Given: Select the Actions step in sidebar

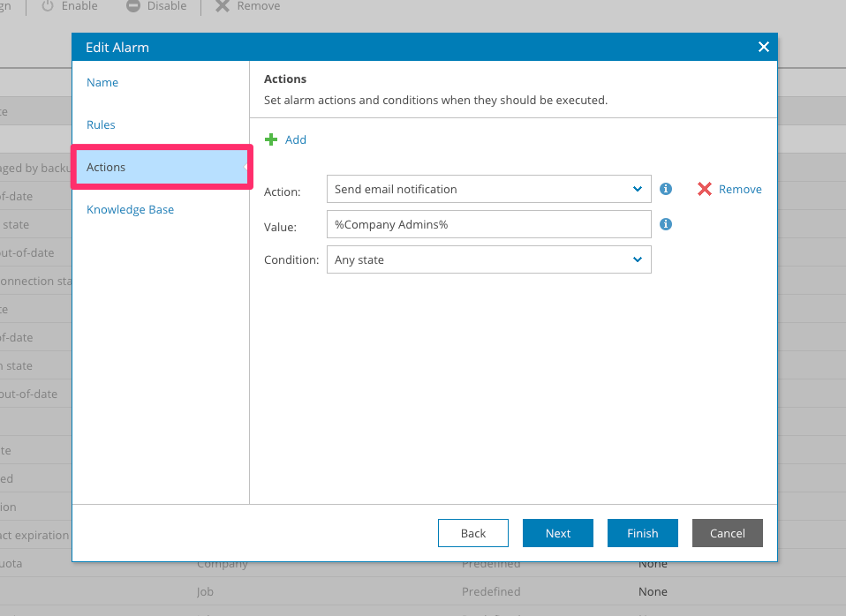Looking at the screenshot, I should [x=106, y=167].
